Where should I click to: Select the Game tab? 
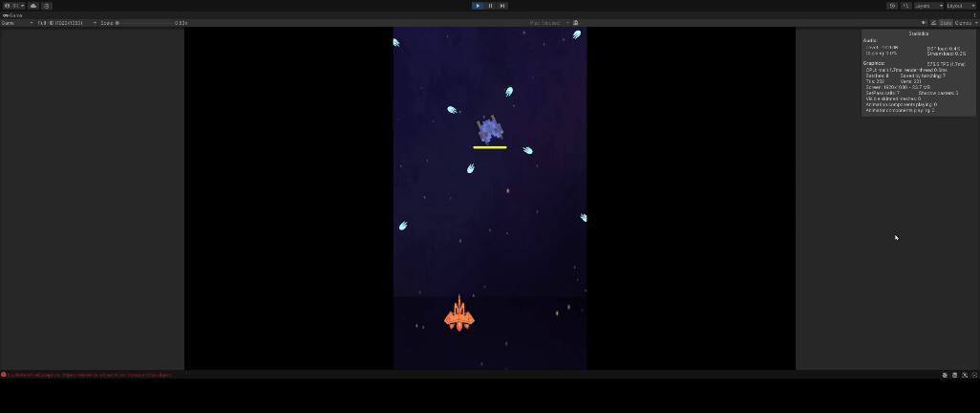pyautogui.click(x=13, y=15)
